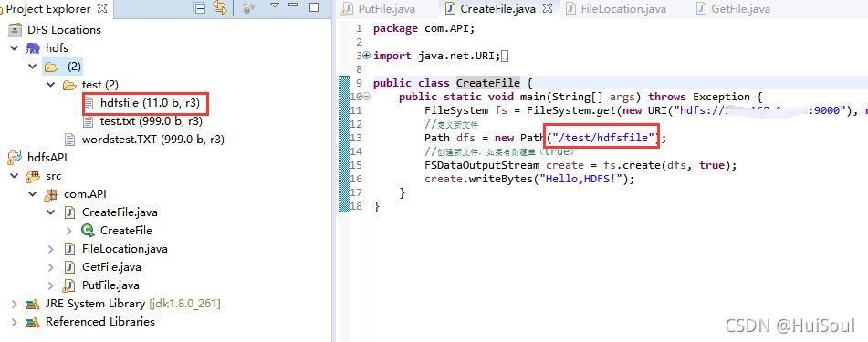868x342 pixels.
Task: Click the Referenced Libraries icon
Action: (33, 322)
